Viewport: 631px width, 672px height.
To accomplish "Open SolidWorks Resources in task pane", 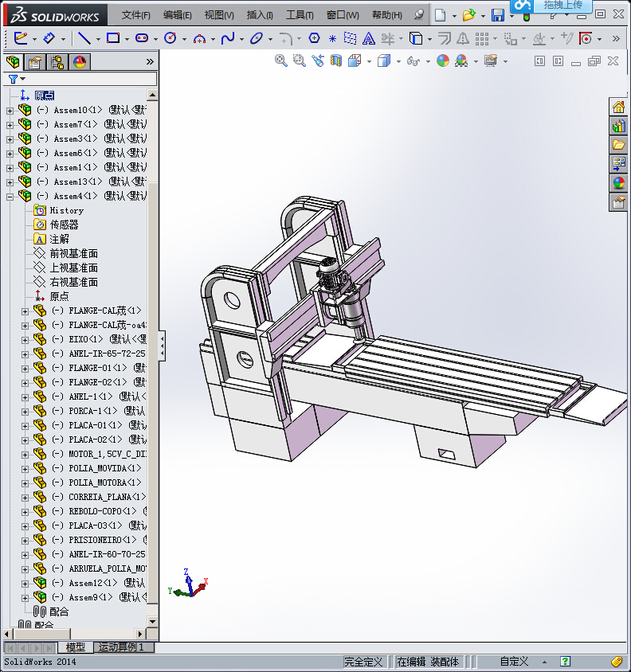I will click(x=618, y=107).
